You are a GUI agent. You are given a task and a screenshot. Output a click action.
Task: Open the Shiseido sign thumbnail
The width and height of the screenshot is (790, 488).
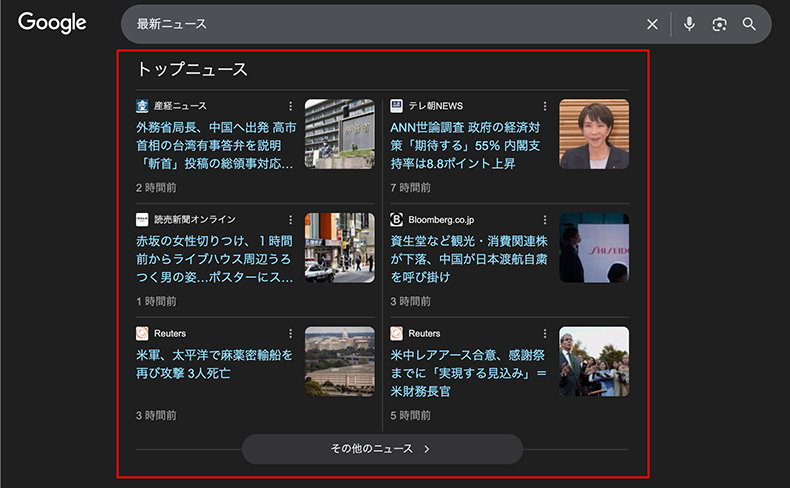(x=594, y=248)
